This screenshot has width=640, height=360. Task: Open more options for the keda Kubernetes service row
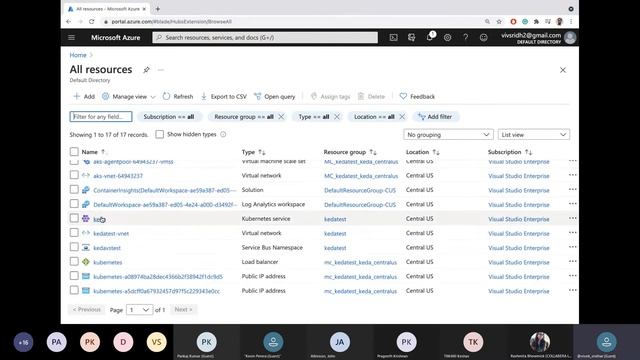point(572,218)
